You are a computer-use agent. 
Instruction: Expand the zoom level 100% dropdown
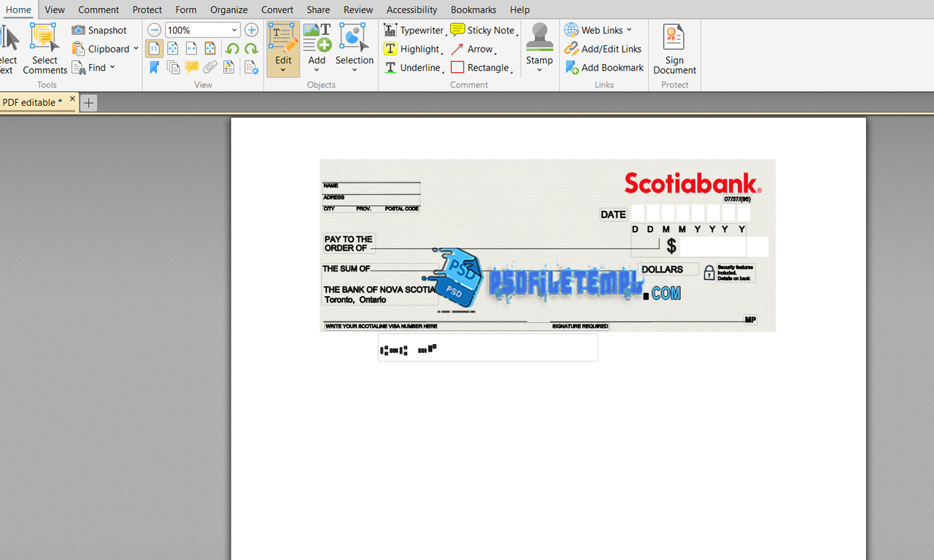234,30
